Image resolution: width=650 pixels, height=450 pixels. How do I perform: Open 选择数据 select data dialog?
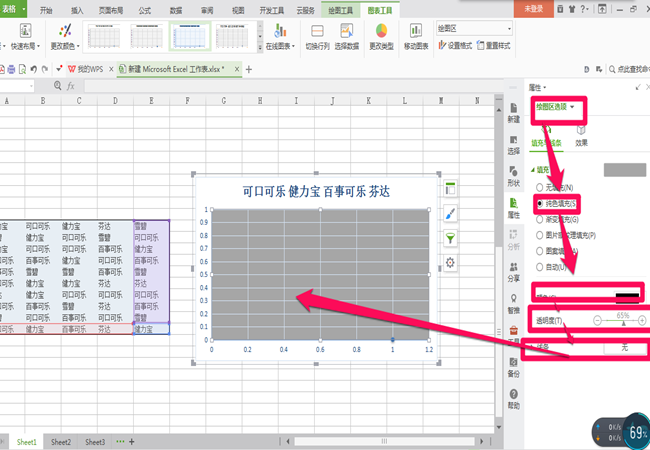pyautogui.click(x=347, y=36)
